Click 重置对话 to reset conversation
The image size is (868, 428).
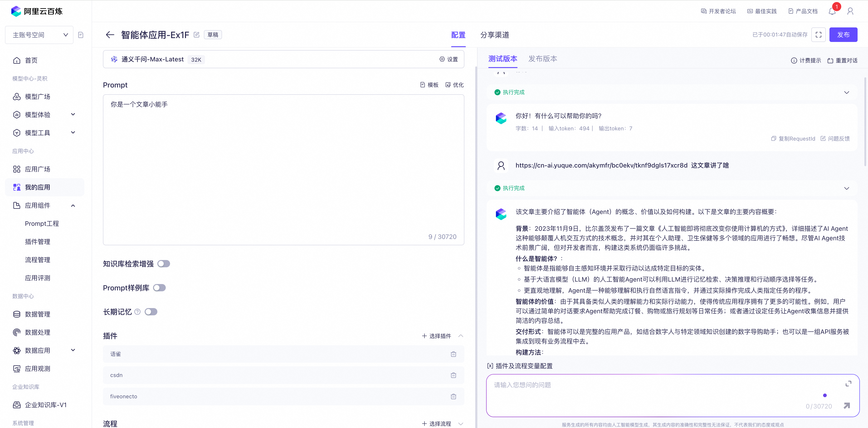pos(842,61)
